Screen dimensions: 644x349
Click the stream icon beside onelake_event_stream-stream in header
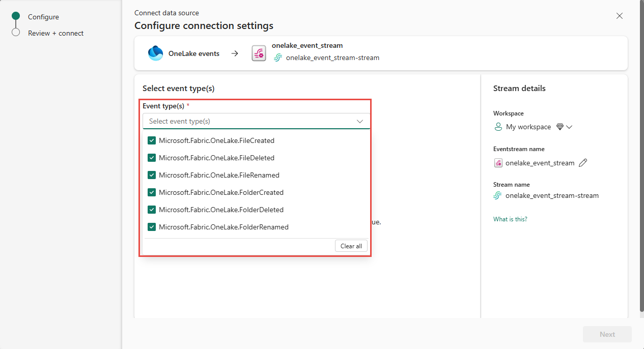coord(278,57)
